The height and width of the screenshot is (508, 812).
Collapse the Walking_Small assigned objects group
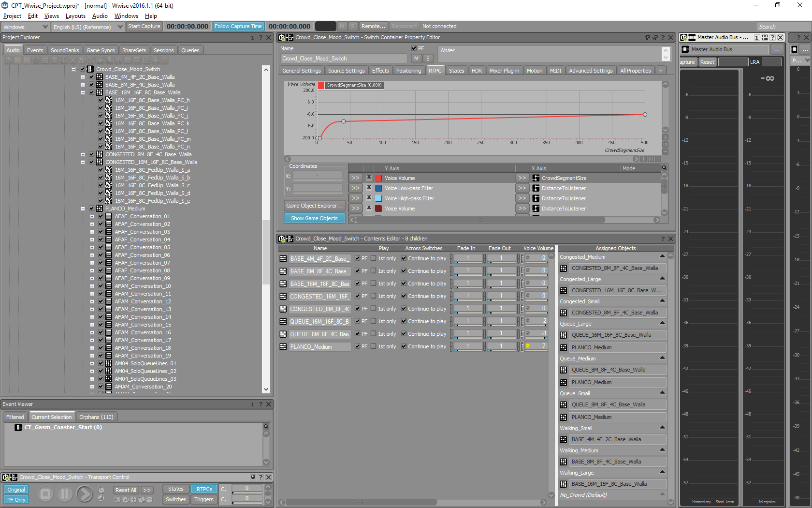tap(662, 428)
